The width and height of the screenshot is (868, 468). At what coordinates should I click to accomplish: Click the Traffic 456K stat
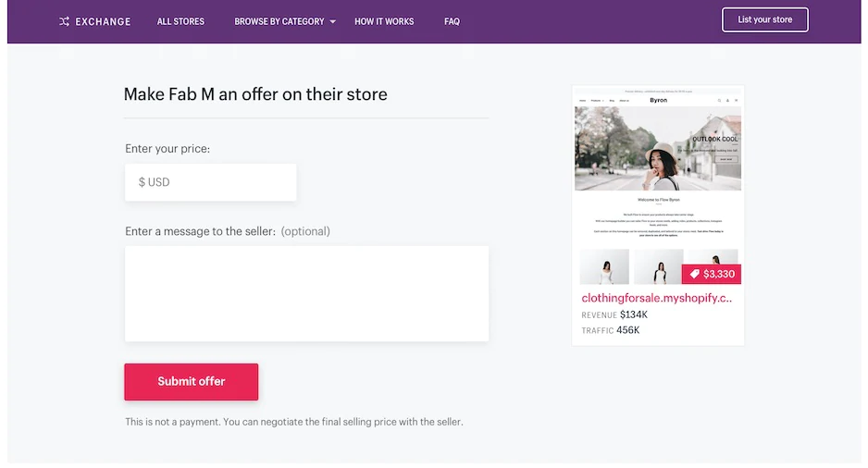click(611, 330)
